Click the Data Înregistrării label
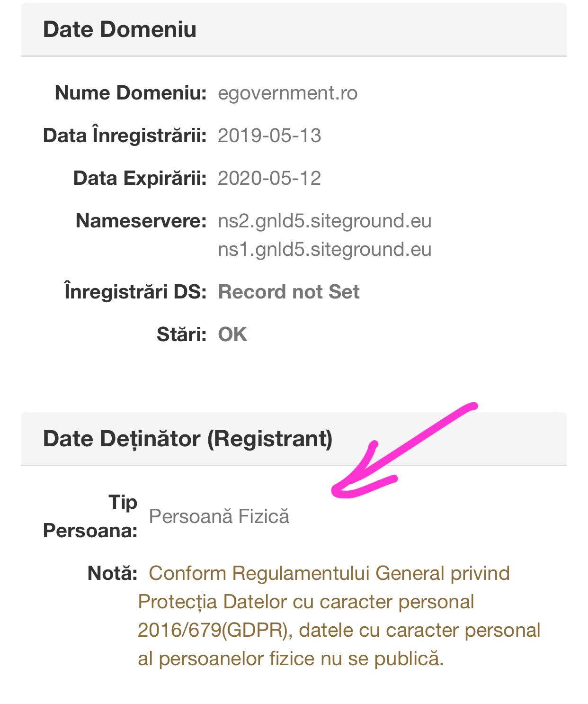 pos(125,135)
